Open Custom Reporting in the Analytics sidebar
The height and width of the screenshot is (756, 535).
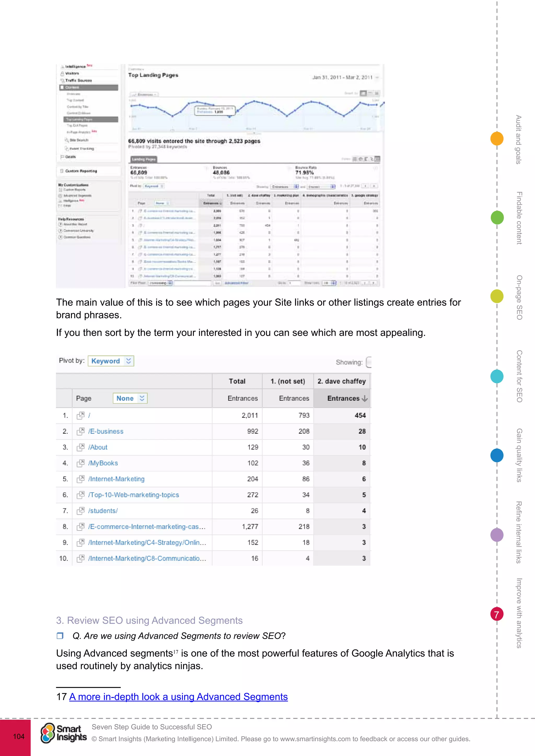(x=81, y=171)
